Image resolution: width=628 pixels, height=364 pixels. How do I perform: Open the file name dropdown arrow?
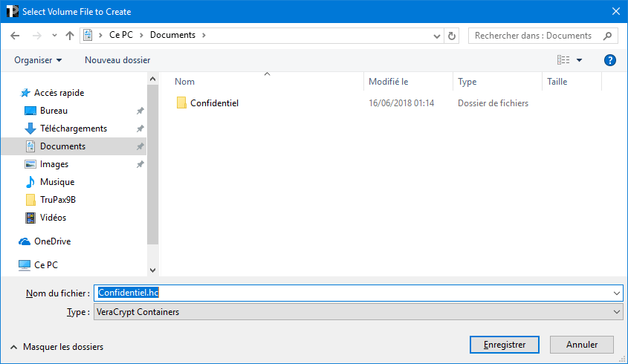click(x=617, y=293)
